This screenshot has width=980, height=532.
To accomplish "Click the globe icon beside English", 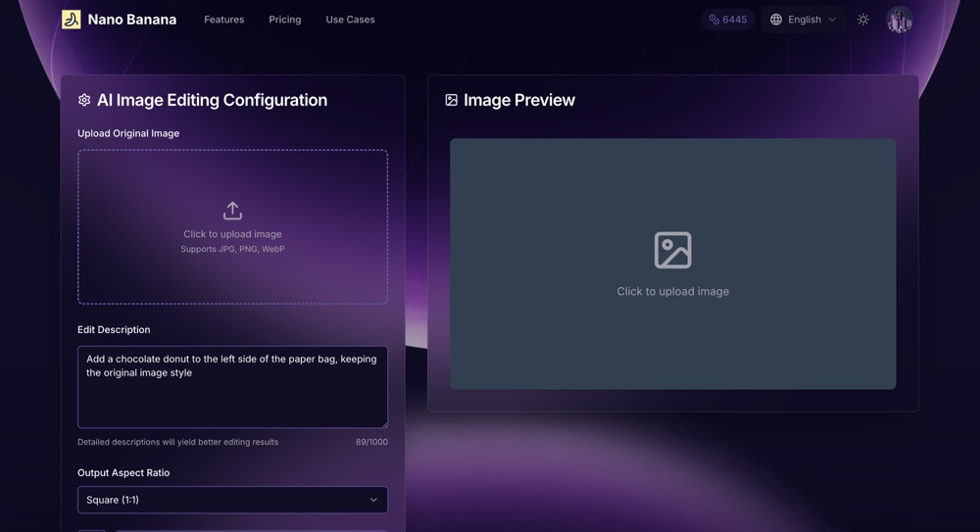I will click(x=775, y=20).
